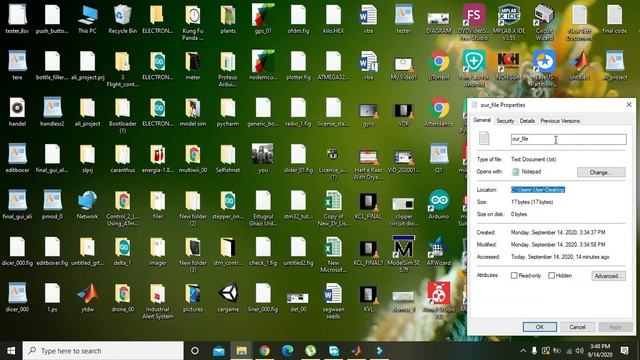Open the Details tab
The image size is (640, 360).
pos(527,121)
